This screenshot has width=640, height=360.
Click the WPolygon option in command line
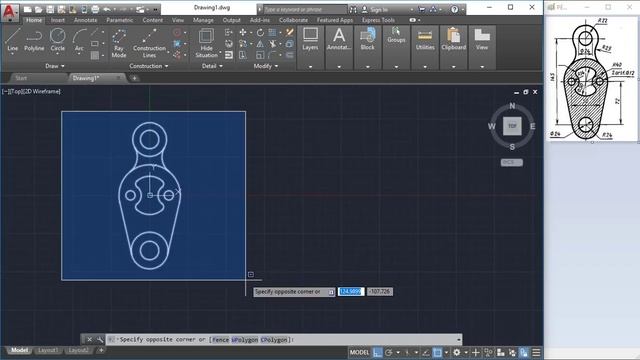(245, 340)
